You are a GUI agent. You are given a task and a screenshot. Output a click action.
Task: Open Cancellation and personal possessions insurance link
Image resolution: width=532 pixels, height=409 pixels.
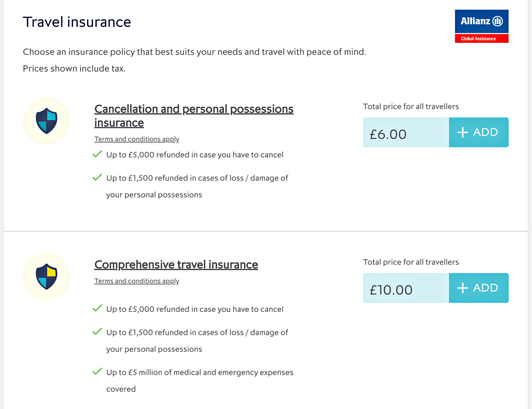pos(194,116)
